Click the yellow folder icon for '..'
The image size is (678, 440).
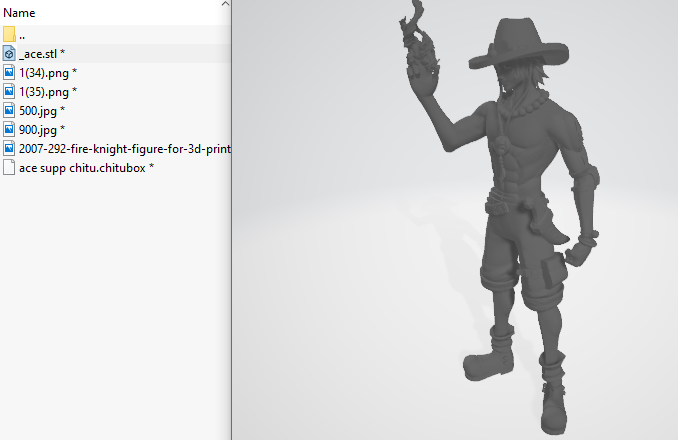click(x=9, y=34)
